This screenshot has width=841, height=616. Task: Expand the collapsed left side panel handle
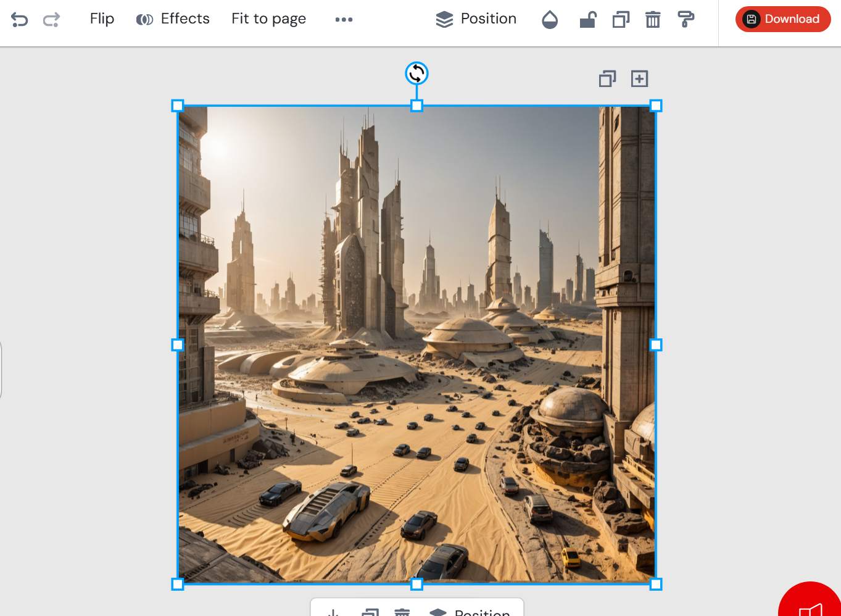(1, 369)
